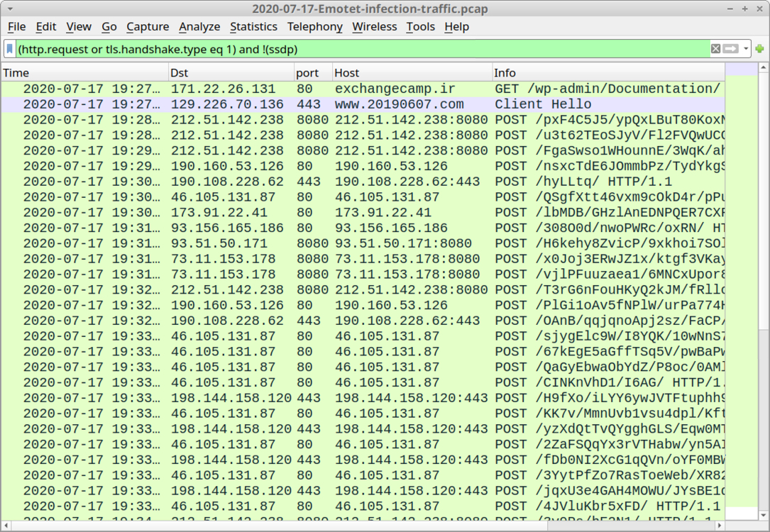The image size is (770, 532).
Task: Select the POST /fDb0NI2XcG1qQVn/ packet row
Action: 363,460
